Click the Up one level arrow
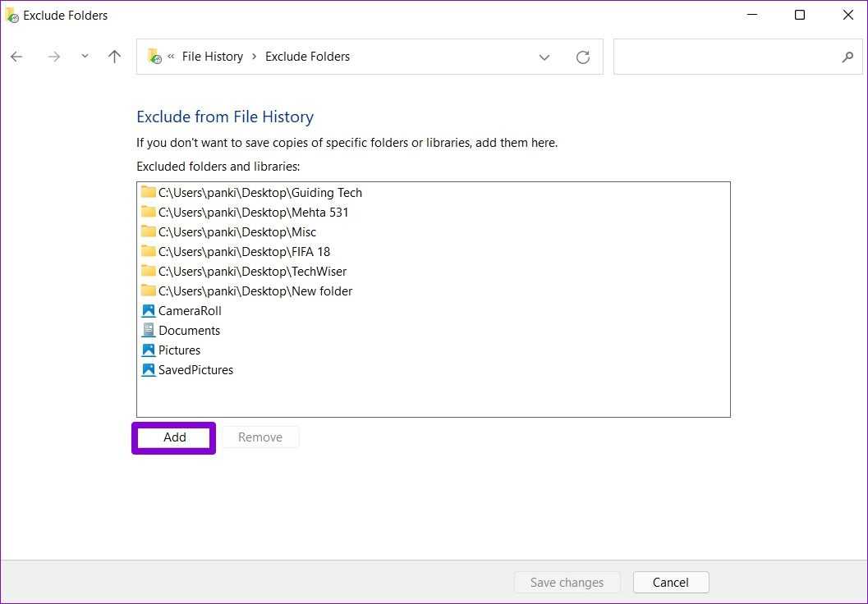868x604 pixels. (x=114, y=57)
